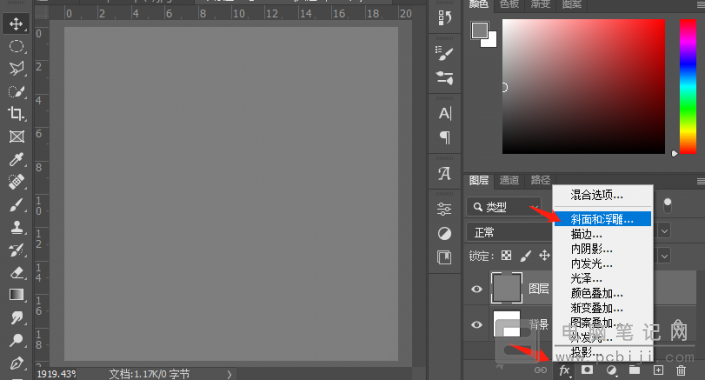The image size is (705, 380).
Task: Select the Gradient tool
Action: coord(16,295)
